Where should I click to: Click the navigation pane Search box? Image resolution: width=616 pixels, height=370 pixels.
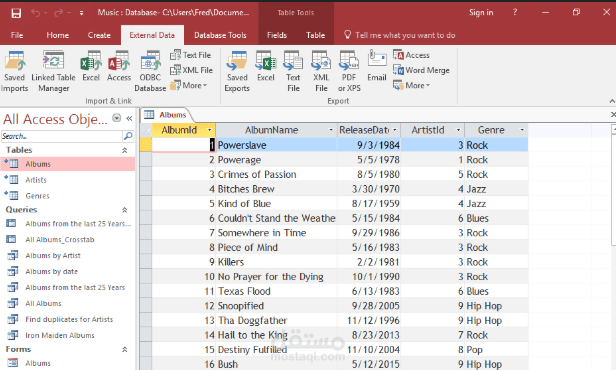[x=62, y=136]
